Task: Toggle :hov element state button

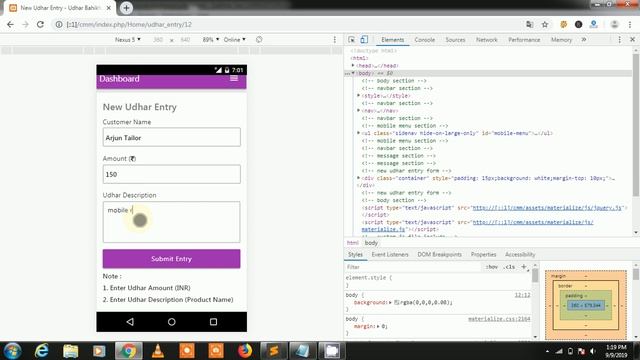Action: coord(491,267)
